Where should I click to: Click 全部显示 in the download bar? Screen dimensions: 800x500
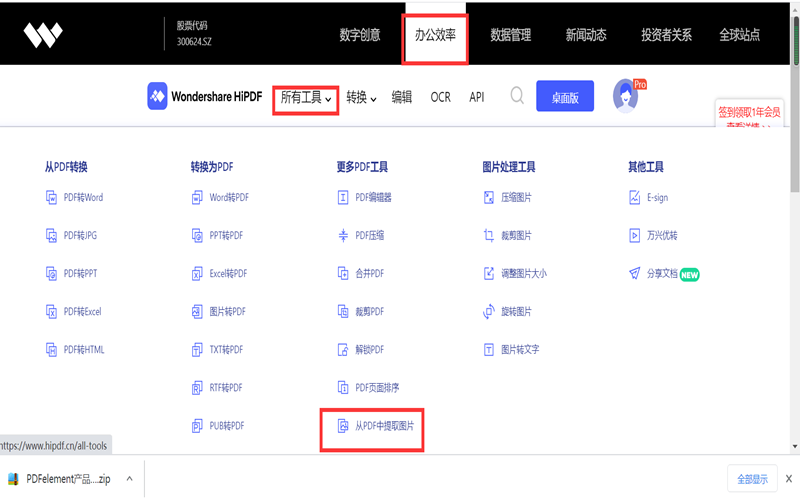(x=752, y=479)
